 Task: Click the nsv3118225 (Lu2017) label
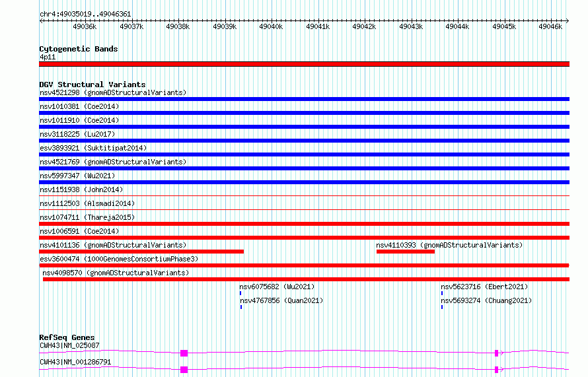click(77, 134)
